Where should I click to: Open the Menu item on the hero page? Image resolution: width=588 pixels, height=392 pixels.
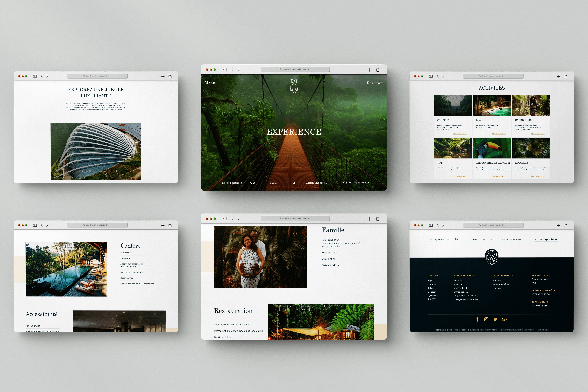coord(210,83)
